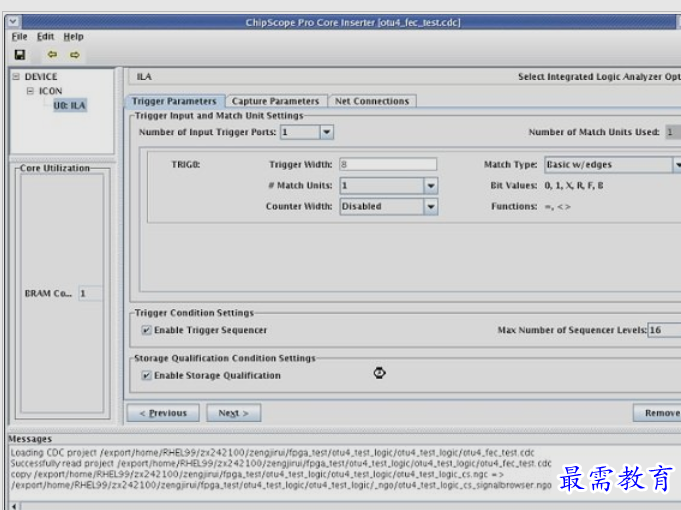Open the # Match Units dropdown
This screenshot has height=510, width=681.
[430, 186]
